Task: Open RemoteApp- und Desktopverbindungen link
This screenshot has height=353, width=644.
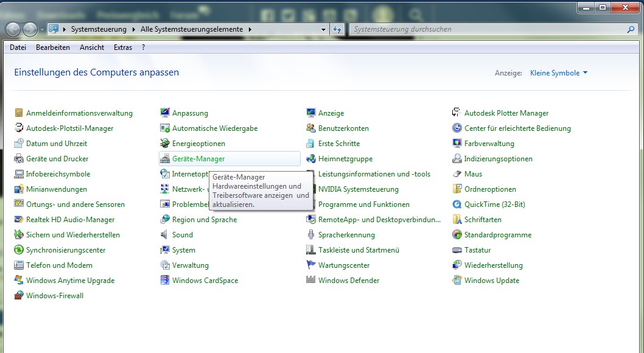Action: click(379, 220)
